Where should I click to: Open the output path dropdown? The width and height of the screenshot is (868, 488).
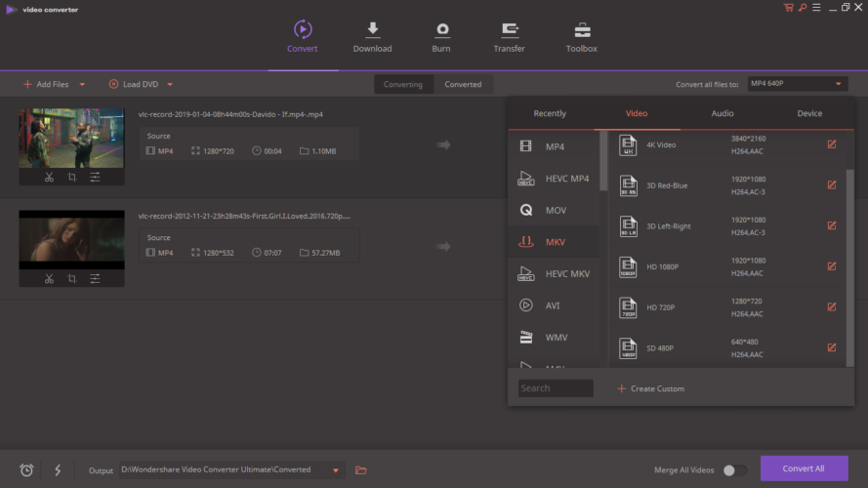click(x=336, y=470)
